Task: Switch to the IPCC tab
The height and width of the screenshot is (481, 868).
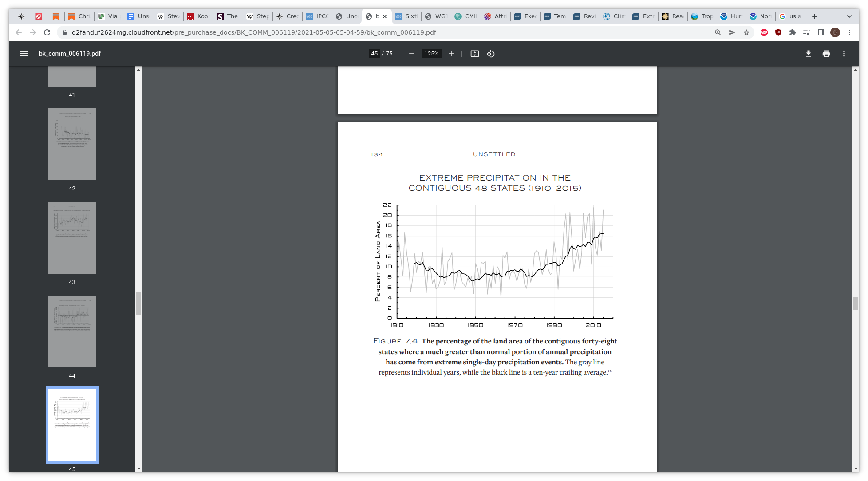Action: [317, 16]
